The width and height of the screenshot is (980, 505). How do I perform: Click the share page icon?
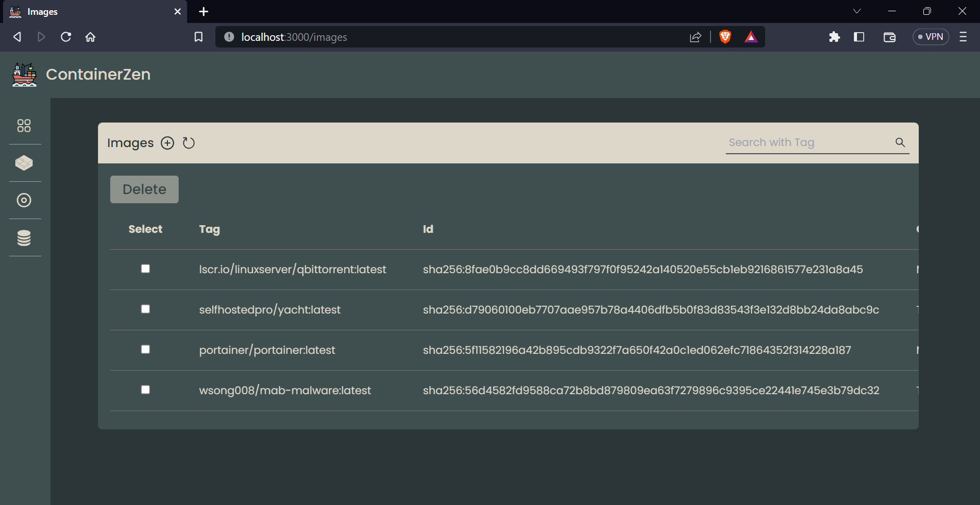click(x=696, y=37)
